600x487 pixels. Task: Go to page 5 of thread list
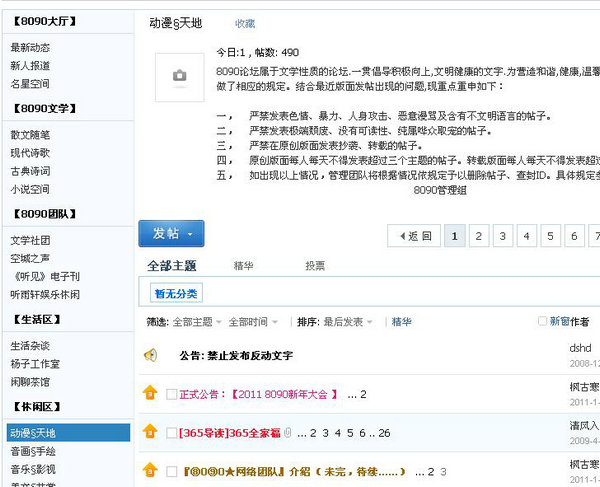click(550, 236)
